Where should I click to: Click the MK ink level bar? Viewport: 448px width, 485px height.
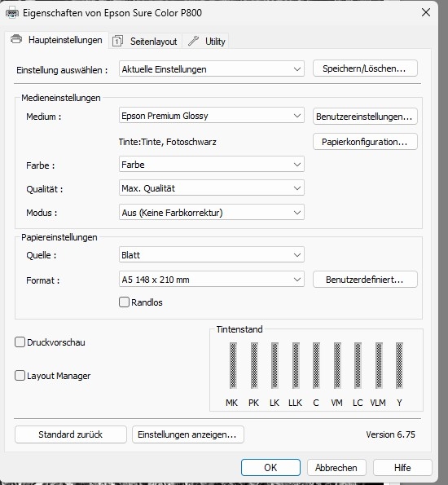(233, 365)
